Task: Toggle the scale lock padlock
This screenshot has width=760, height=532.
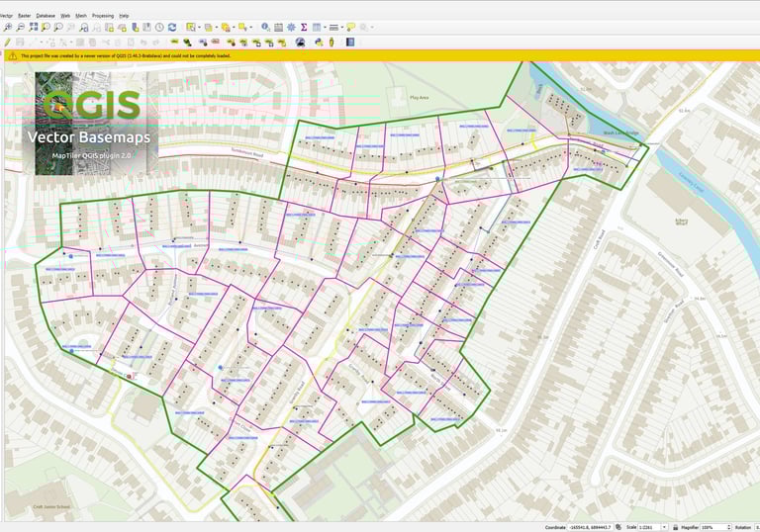Action: [x=676, y=527]
